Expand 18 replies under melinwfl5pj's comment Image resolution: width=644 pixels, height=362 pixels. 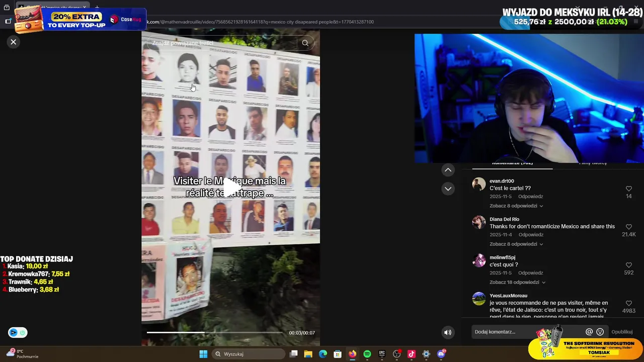pyautogui.click(x=518, y=282)
